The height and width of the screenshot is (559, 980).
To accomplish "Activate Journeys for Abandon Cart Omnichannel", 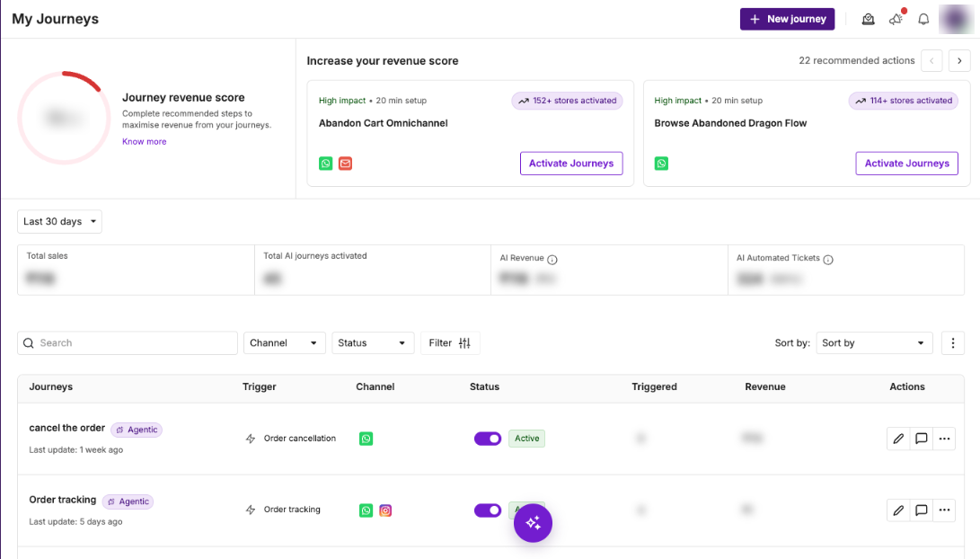I will [x=571, y=164].
